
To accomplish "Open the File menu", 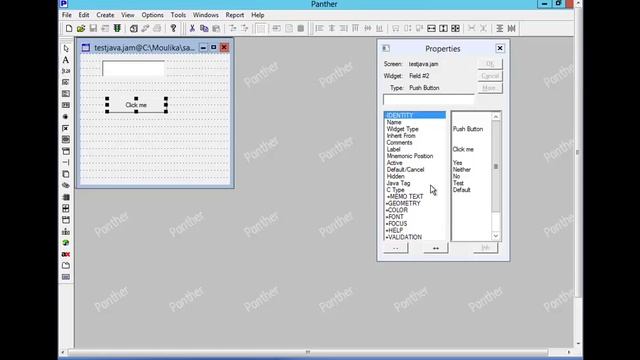I will 67,15.
